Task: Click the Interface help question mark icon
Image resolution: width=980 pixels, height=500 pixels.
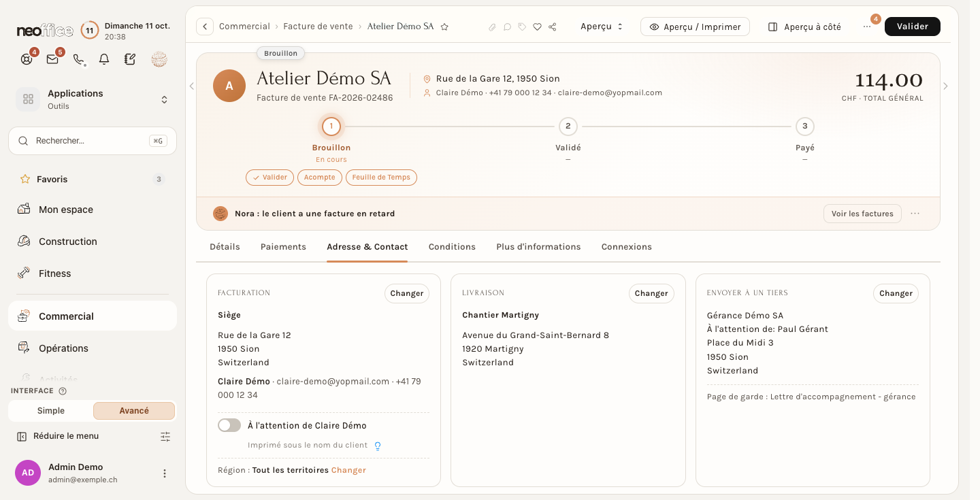Action: (63, 391)
